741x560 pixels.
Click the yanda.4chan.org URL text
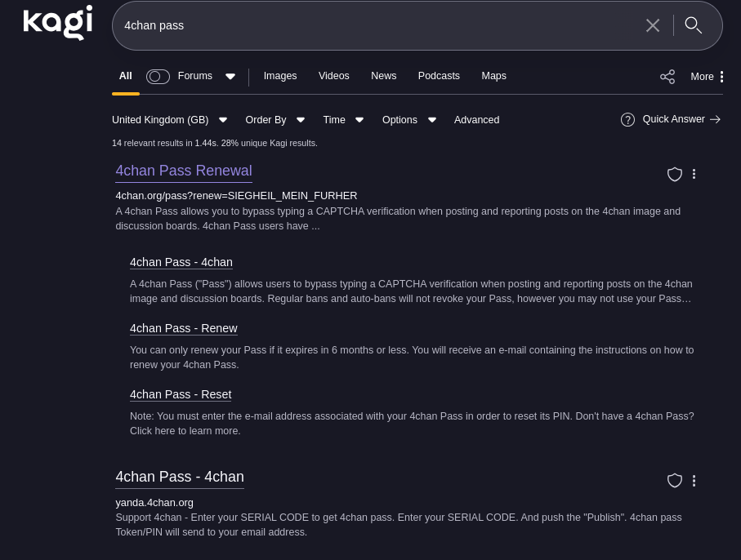click(154, 503)
